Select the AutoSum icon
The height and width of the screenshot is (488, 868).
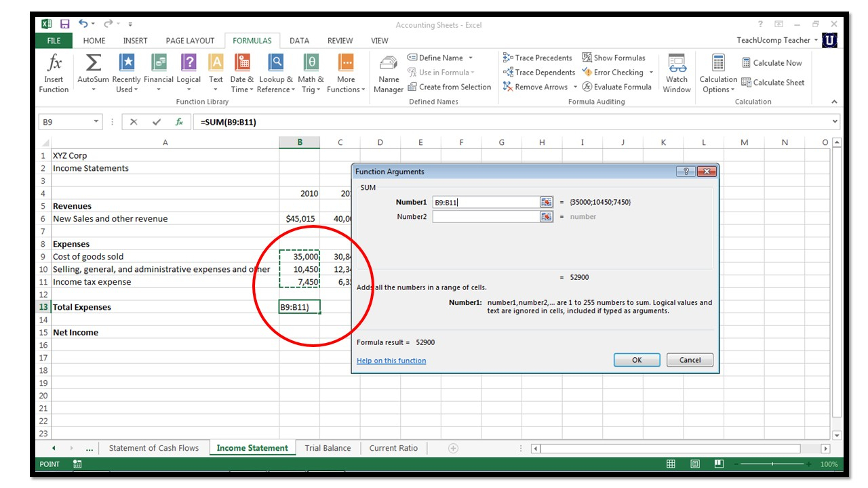(92, 66)
